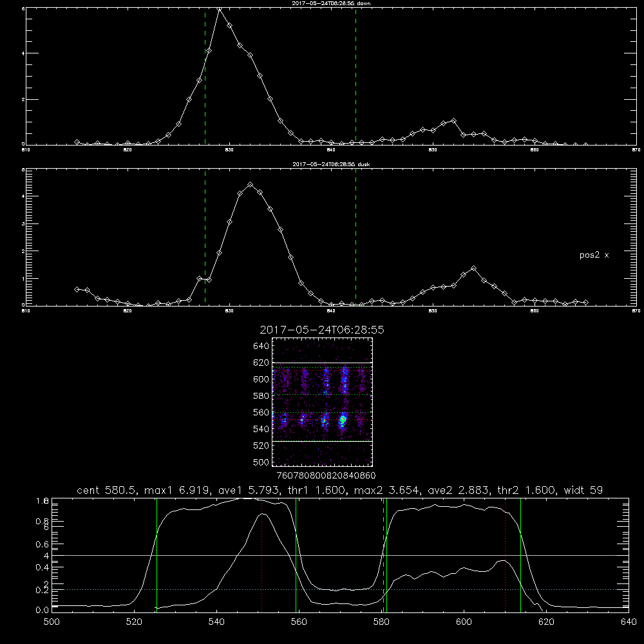Image resolution: width=644 pixels, height=644 pixels.
Task: Click the '600' bottom plot x-axis label
Action: [464, 622]
